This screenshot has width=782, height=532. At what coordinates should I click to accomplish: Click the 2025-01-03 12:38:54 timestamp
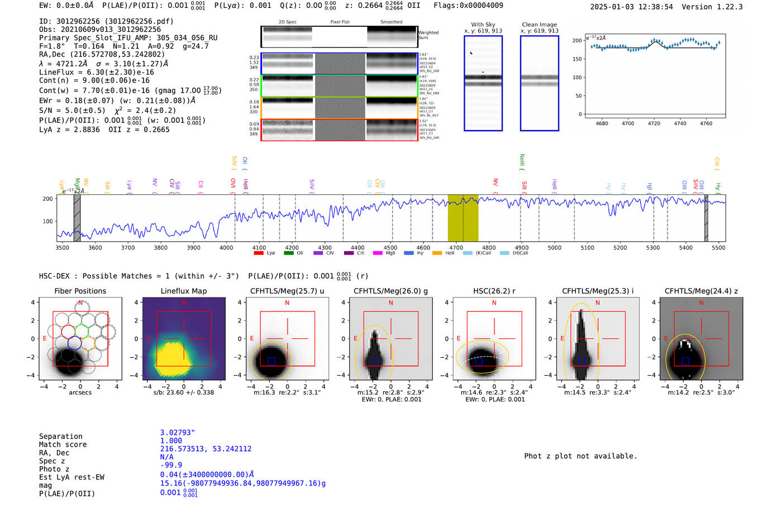632,7
